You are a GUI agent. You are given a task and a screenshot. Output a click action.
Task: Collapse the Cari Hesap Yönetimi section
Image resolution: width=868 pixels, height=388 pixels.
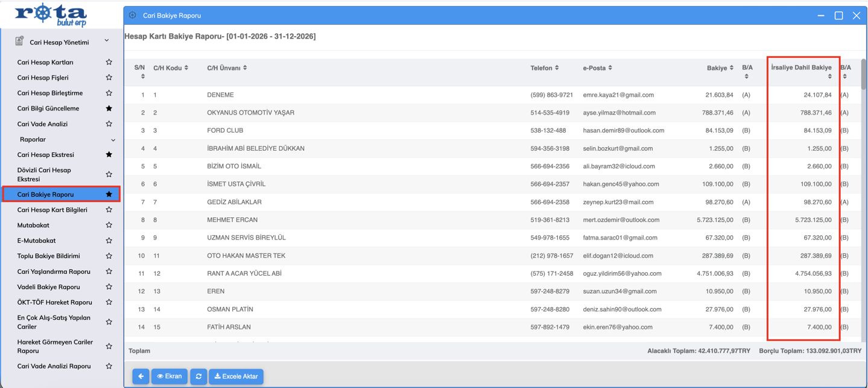pyautogui.click(x=107, y=42)
